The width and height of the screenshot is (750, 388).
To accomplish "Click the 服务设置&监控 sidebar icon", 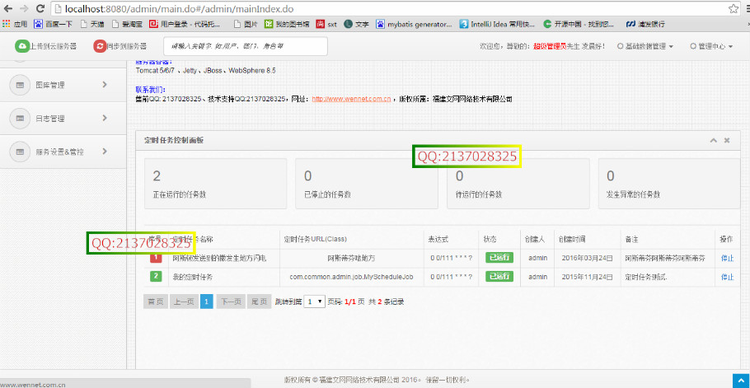I will [x=20, y=152].
